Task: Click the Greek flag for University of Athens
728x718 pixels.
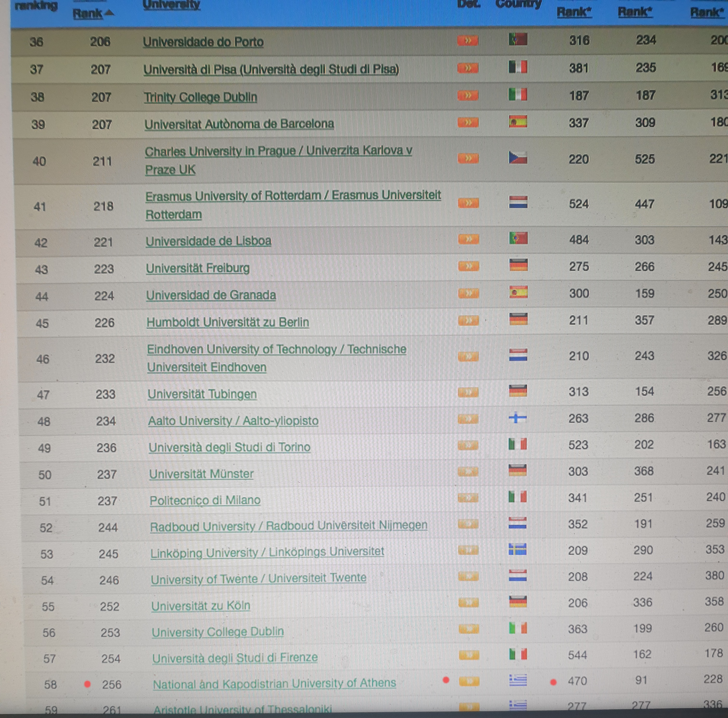Action: tap(518, 680)
